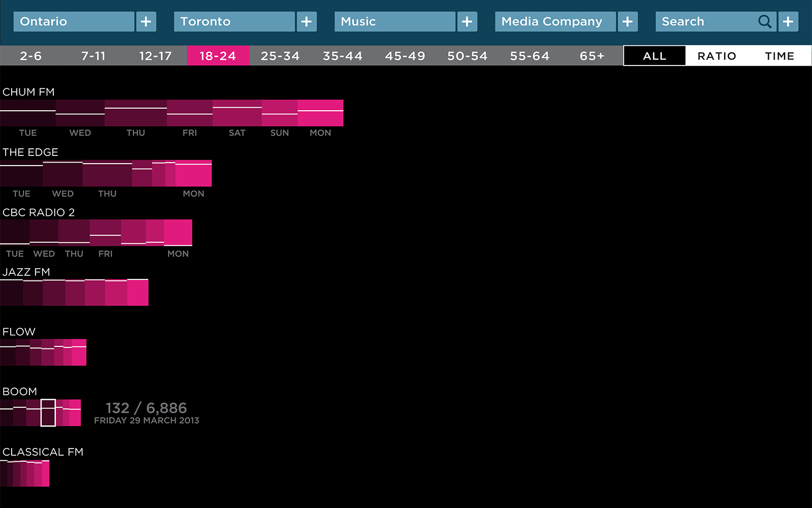Viewport: 812px width, 508px height.
Task: Click plus icon next to Media Company
Action: click(x=628, y=22)
